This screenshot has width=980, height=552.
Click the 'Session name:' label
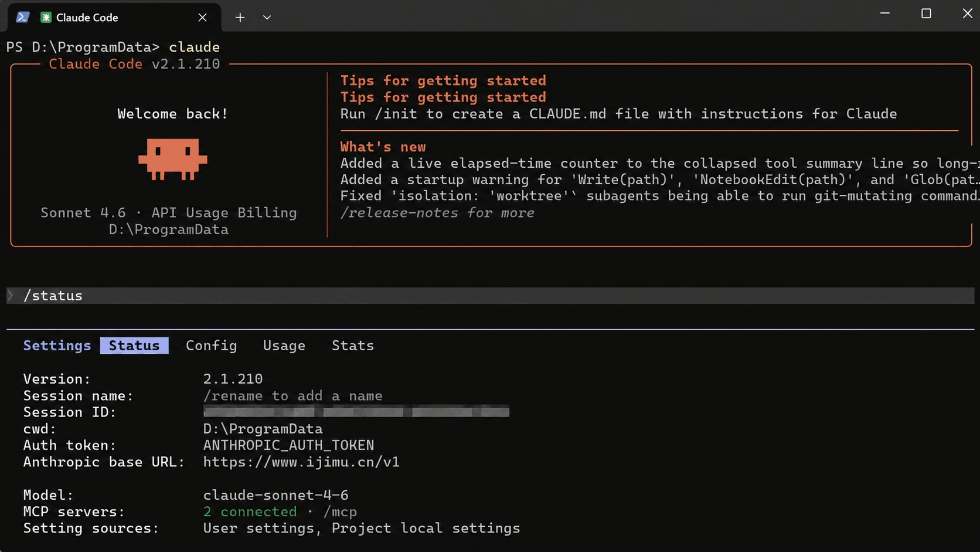(78, 396)
